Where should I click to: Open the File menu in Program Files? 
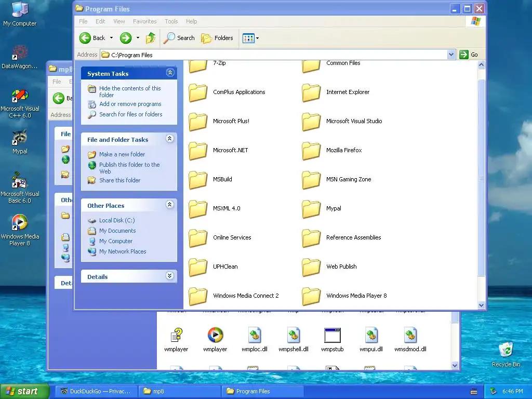click(x=83, y=21)
